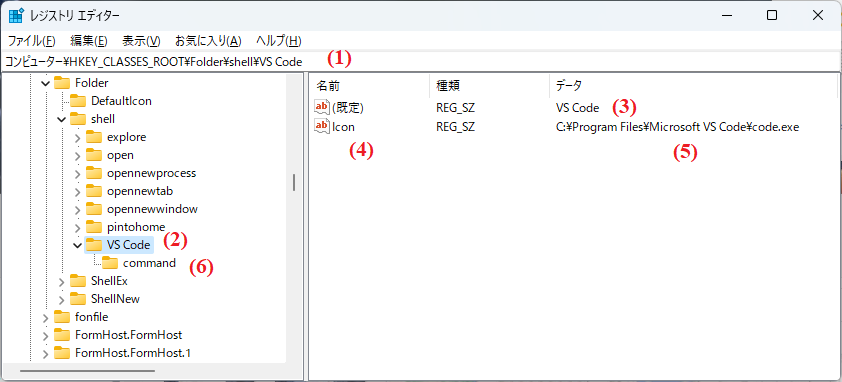Screen dimensions: 842x382
Task: Click the command key folder icon
Action: [110, 263]
